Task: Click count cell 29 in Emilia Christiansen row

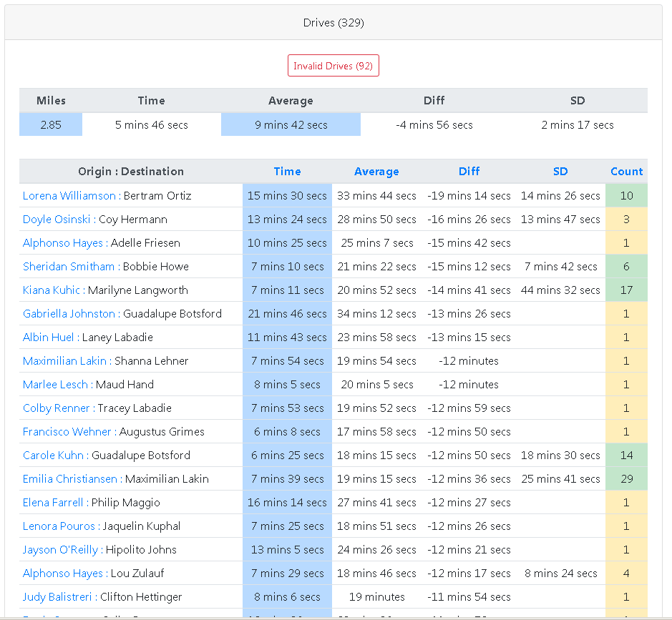Action: [x=626, y=479]
